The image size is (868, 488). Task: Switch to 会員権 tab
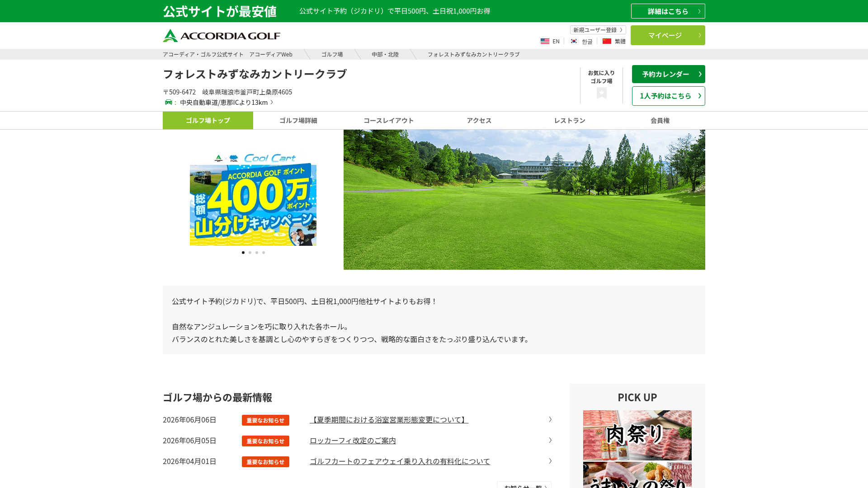click(x=660, y=120)
